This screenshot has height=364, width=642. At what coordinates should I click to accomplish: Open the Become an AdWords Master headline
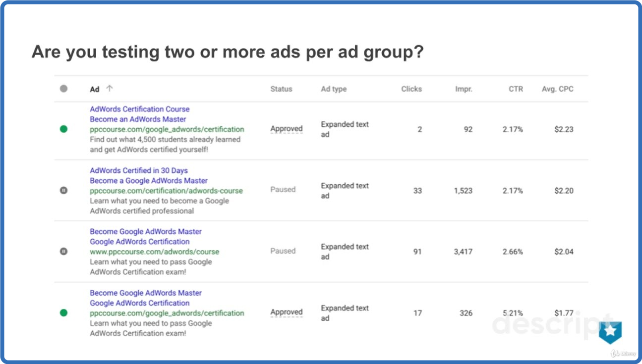coord(138,119)
